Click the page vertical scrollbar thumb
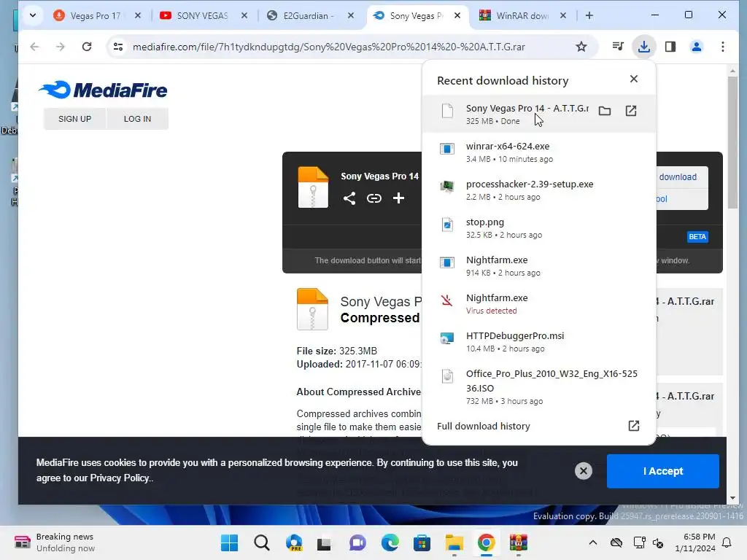The width and height of the screenshot is (747, 560). coord(732,142)
